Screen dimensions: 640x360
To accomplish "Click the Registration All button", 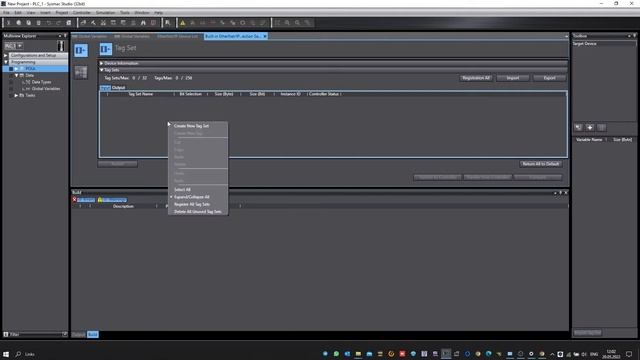I will 476,78.
